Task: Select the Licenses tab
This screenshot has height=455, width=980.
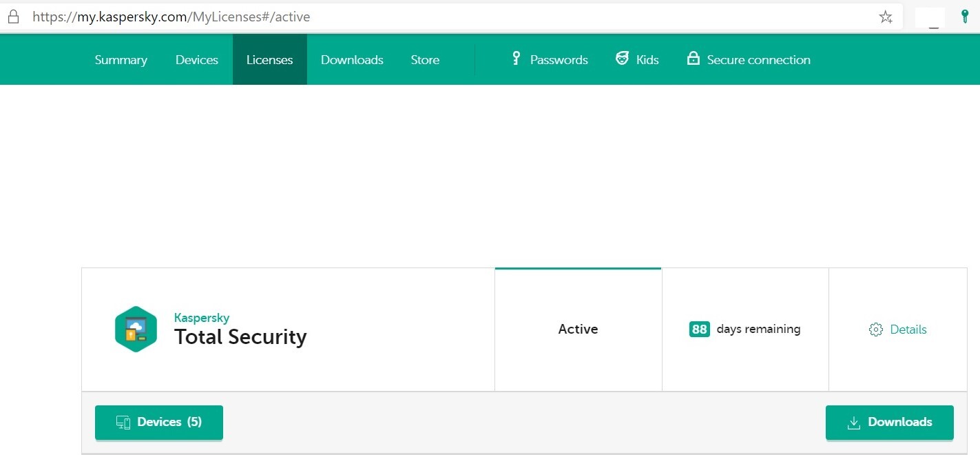Action: point(270,60)
